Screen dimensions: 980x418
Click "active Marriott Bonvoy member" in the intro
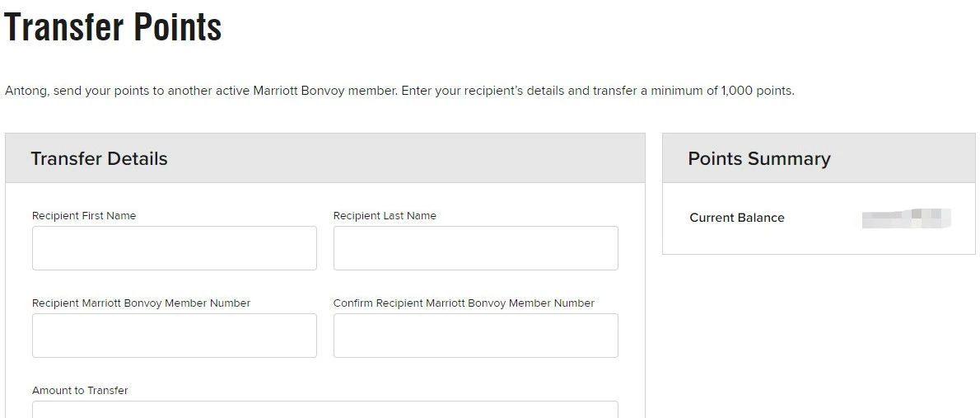[x=306, y=91]
